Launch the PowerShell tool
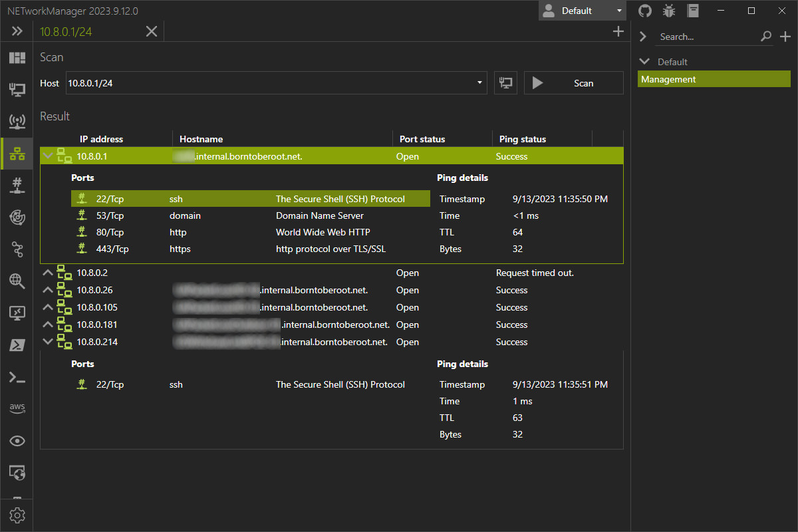 click(17, 344)
